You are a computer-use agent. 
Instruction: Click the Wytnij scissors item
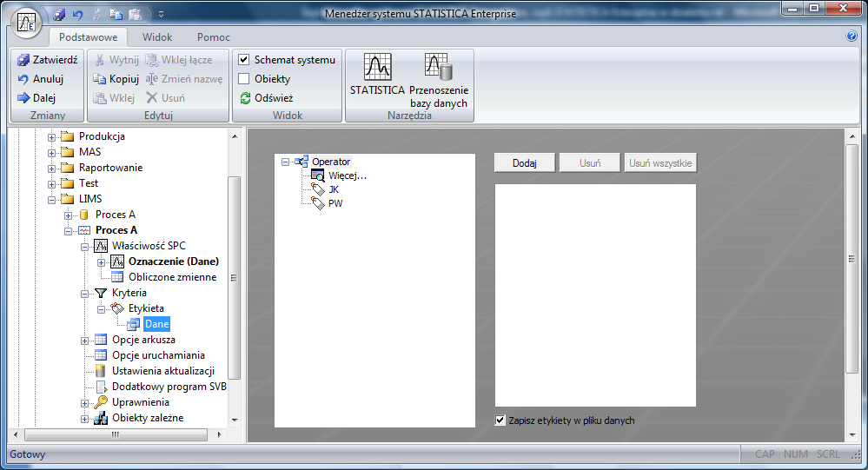(x=116, y=60)
